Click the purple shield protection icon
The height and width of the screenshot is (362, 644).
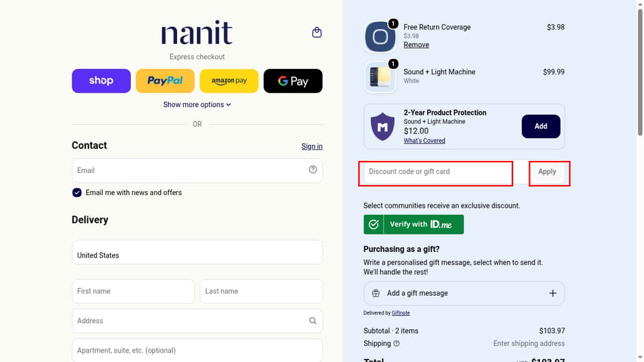point(382,127)
